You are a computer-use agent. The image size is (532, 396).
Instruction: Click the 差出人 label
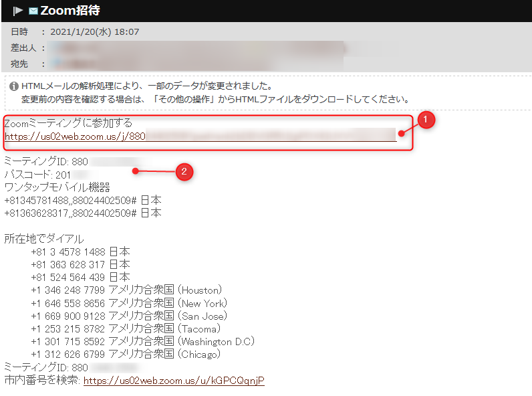23,48
